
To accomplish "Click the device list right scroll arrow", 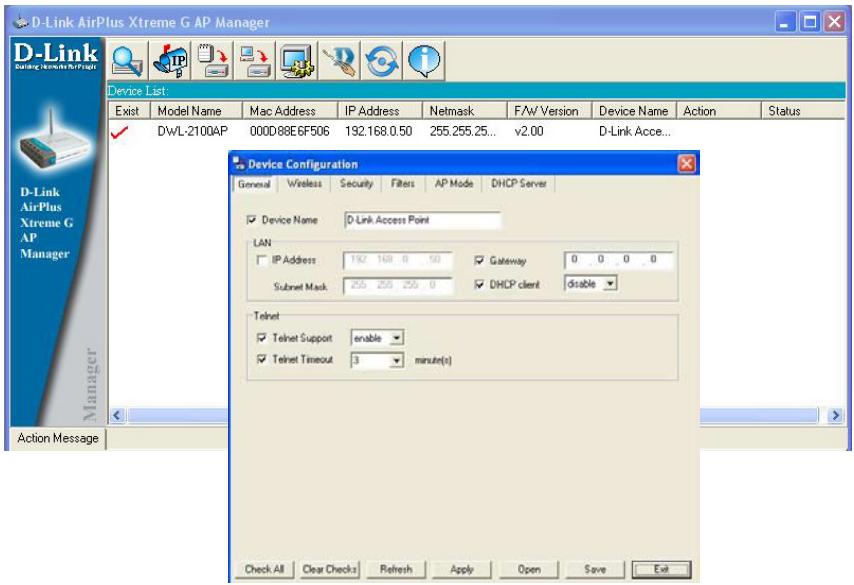I will point(835,416).
